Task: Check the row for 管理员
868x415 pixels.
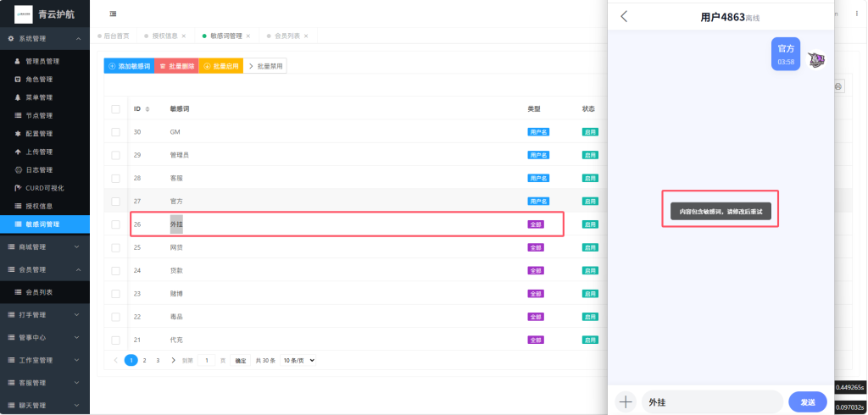Action: click(115, 156)
